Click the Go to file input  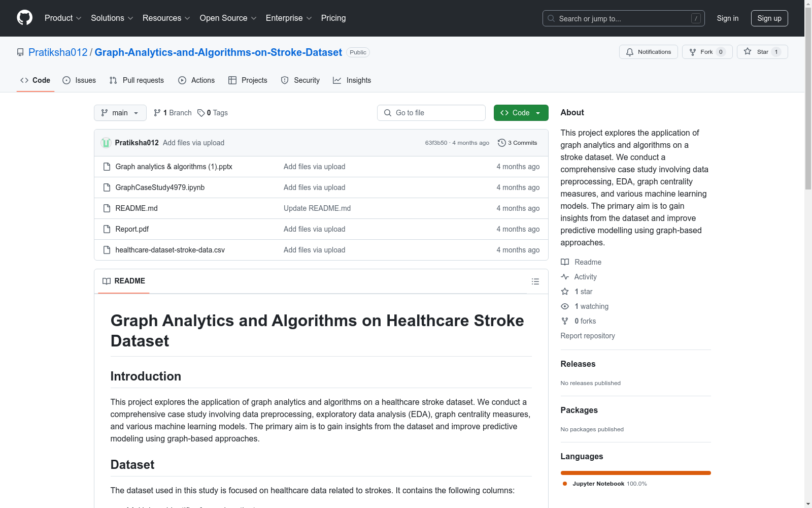pos(431,113)
